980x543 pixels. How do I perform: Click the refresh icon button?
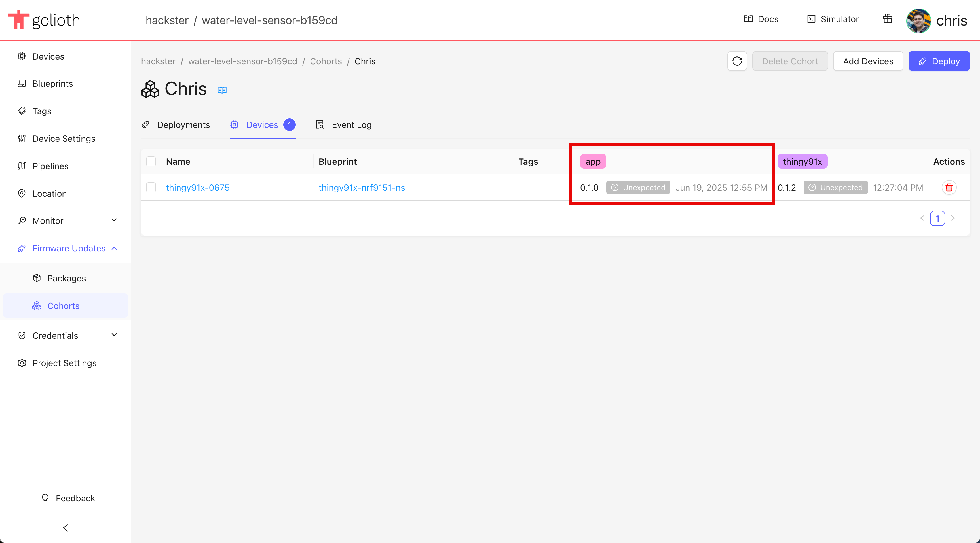(x=737, y=61)
